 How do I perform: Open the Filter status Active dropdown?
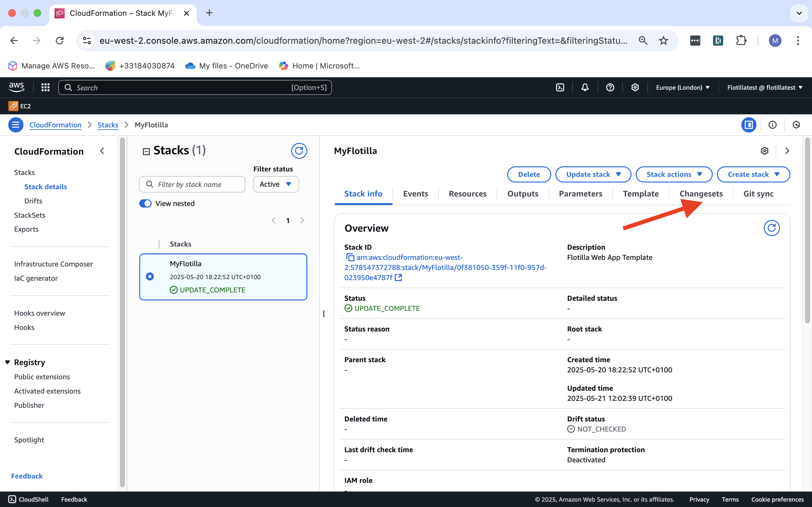pyautogui.click(x=276, y=184)
